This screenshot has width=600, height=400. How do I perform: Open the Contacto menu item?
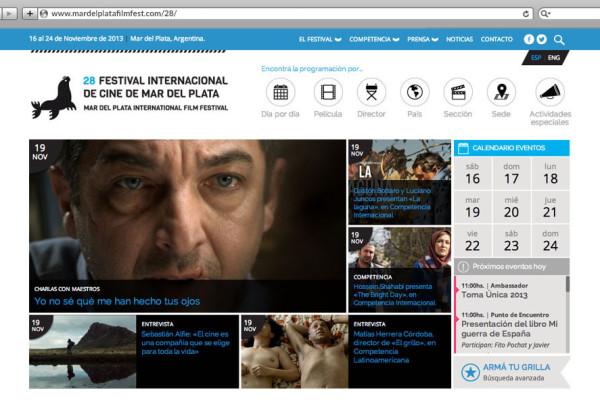pos(497,39)
